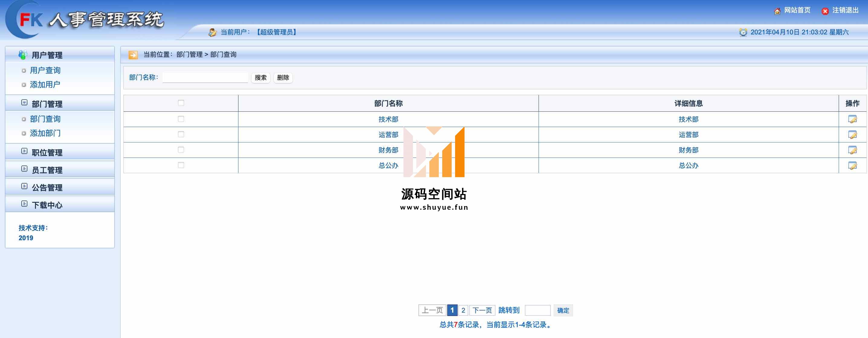Click the 操作 column header
The height and width of the screenshot is (338, 868).
[853, 104]
